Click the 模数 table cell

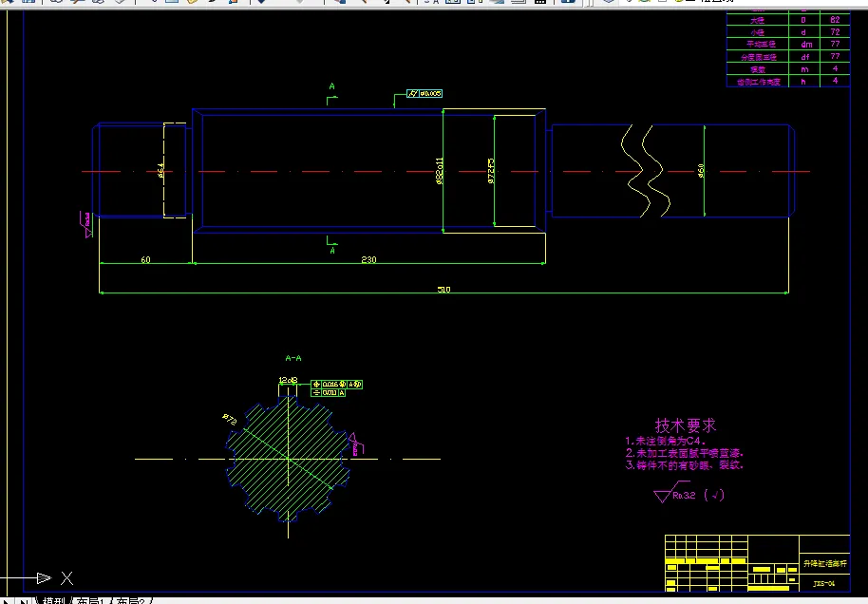[757, 69]
